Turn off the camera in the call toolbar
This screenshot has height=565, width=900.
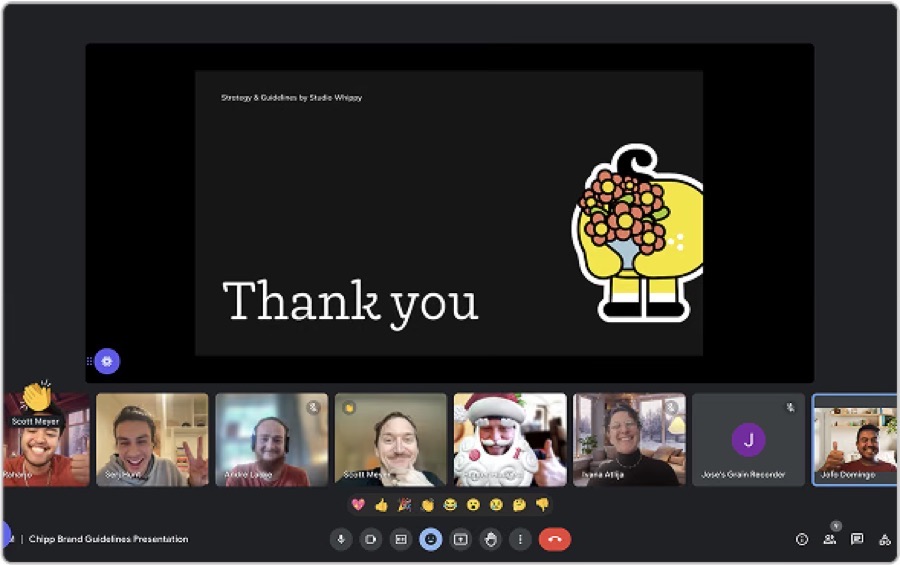[x=371, y=539]
